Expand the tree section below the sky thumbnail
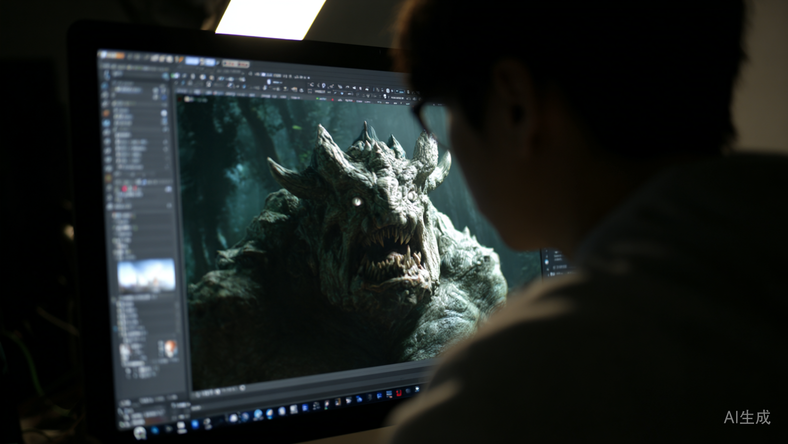The image size is (788, 444). click(116, 299)
